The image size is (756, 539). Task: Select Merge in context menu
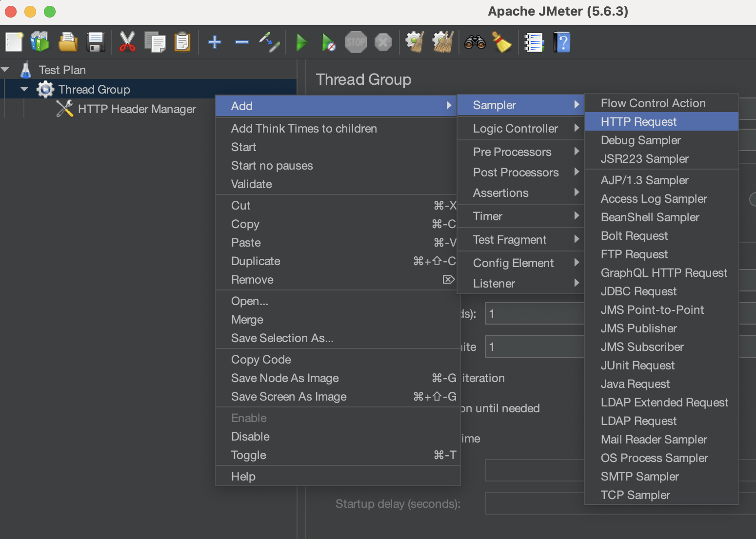click(x=338, y=319)
